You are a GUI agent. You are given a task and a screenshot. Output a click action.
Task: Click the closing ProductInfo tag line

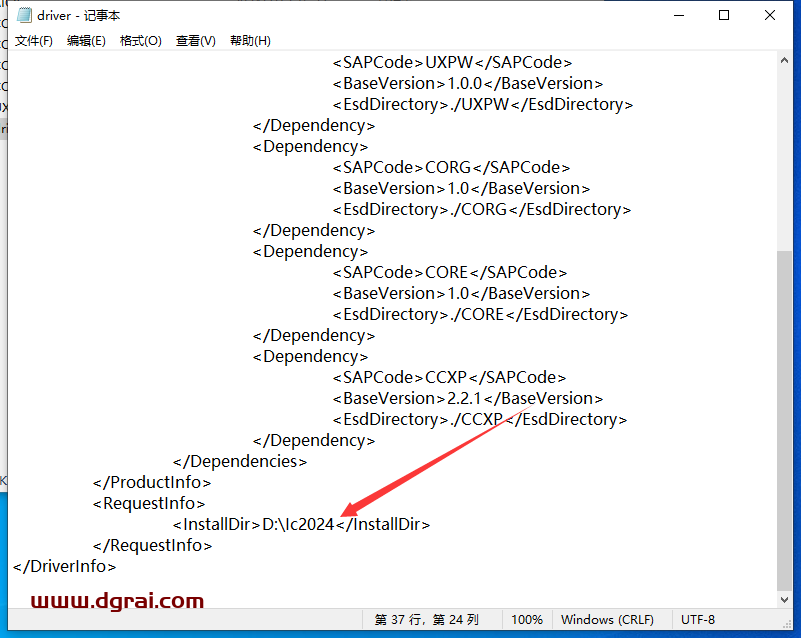point(152,482)
